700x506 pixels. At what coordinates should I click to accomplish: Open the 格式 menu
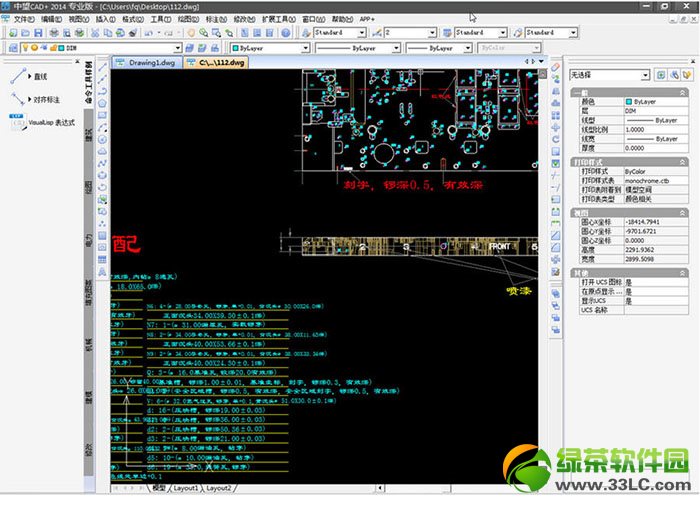click(133, 19)
